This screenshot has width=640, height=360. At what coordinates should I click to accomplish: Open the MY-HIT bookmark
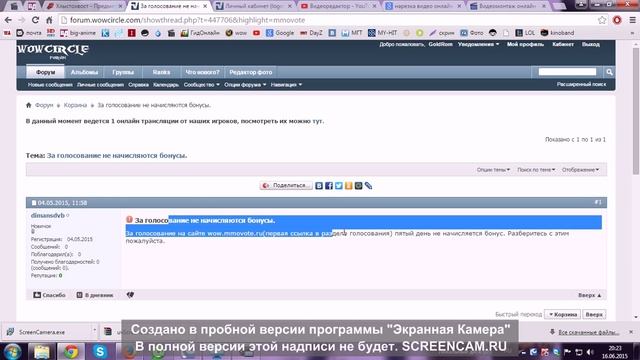point(382,33)
